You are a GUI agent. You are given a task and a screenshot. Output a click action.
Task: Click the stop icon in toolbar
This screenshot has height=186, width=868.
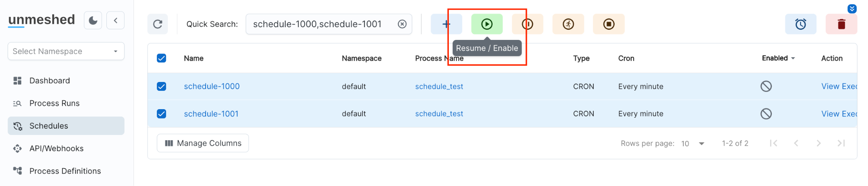[x=609, y=24]
